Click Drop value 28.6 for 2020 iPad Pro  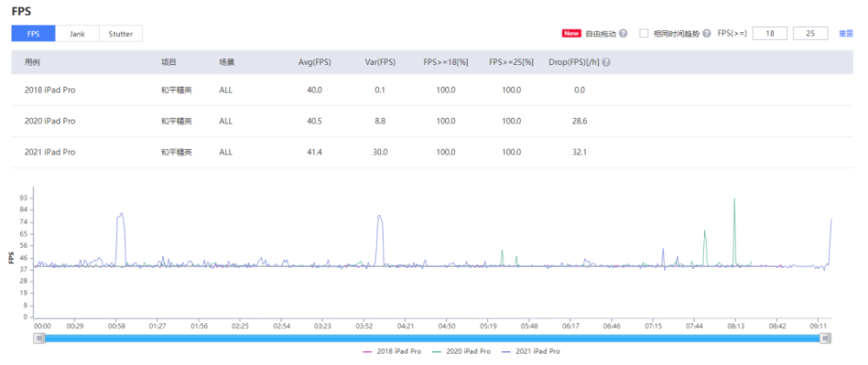coord(580,121)
